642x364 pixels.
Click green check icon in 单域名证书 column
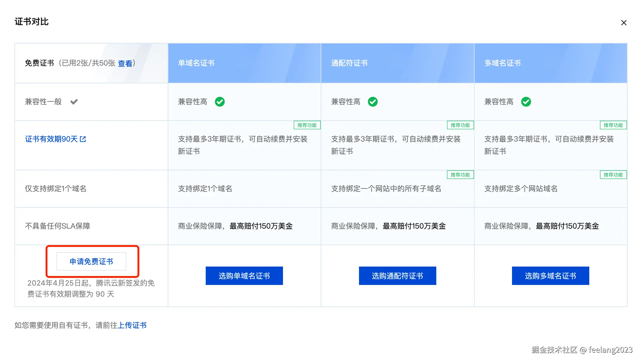click(x=220, y=102)
